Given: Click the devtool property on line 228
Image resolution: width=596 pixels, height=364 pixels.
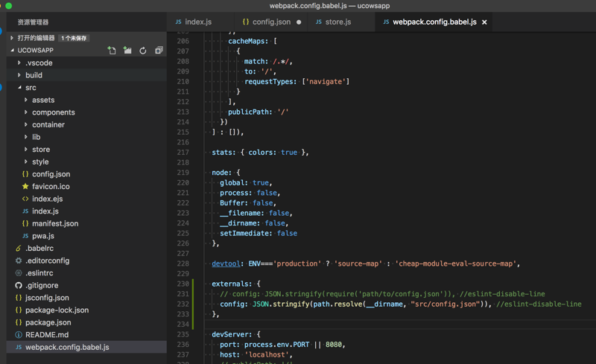Looking at the screenshot, I should (226, 264).
